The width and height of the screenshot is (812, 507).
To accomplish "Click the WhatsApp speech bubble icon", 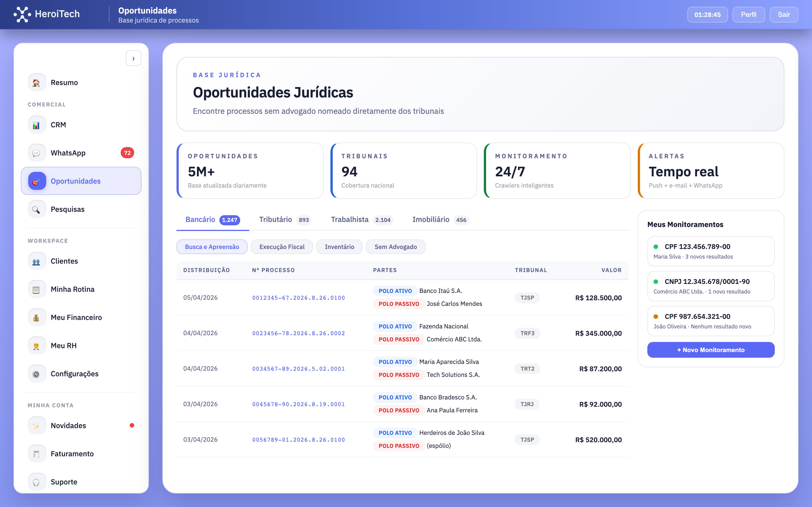I will [37, 153].
